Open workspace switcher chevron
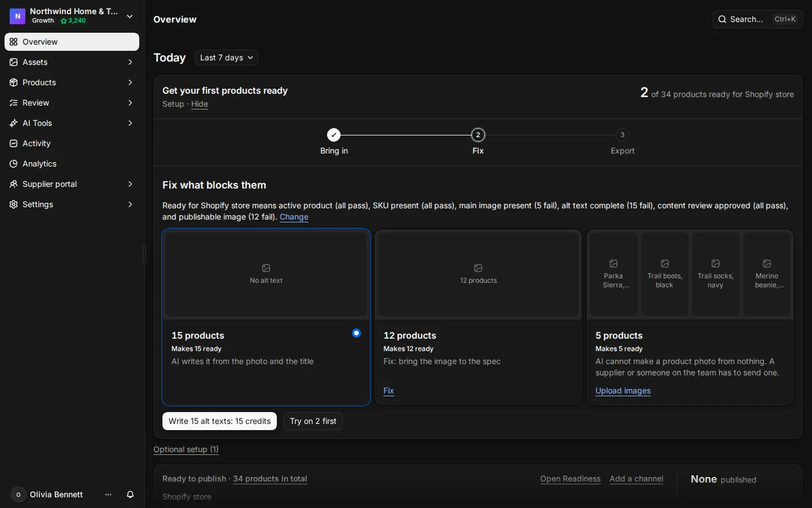 pos(130,16)
